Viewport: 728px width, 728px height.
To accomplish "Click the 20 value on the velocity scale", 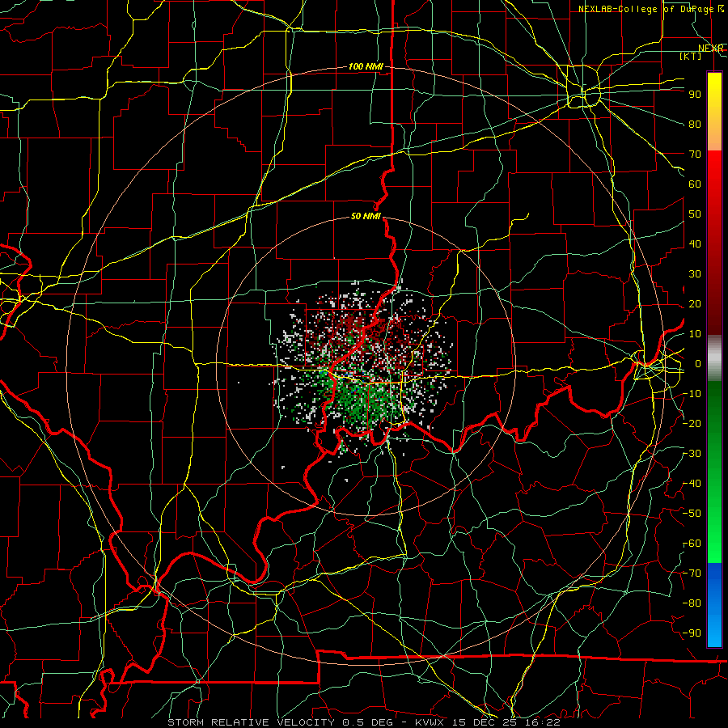I will (x=695, y=304).
